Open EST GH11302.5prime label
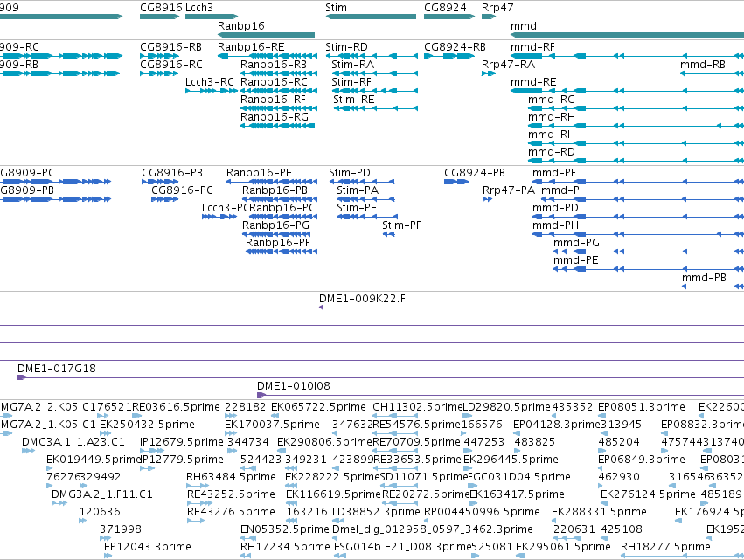The image size is (744, 560). point(418,407)
